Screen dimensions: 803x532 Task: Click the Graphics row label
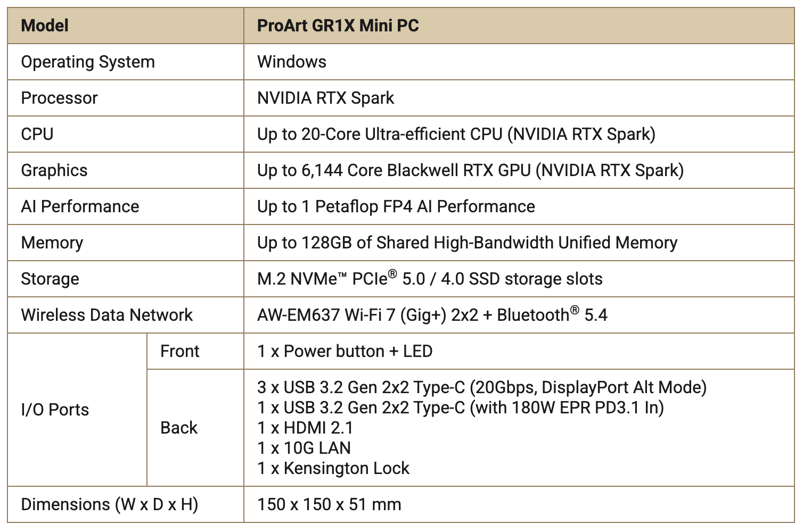coord(54,170)
